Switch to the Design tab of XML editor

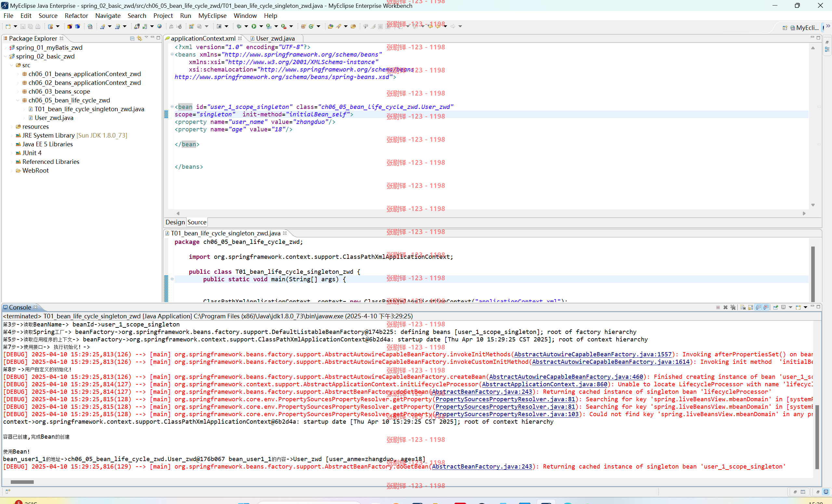tap(175, 222)
